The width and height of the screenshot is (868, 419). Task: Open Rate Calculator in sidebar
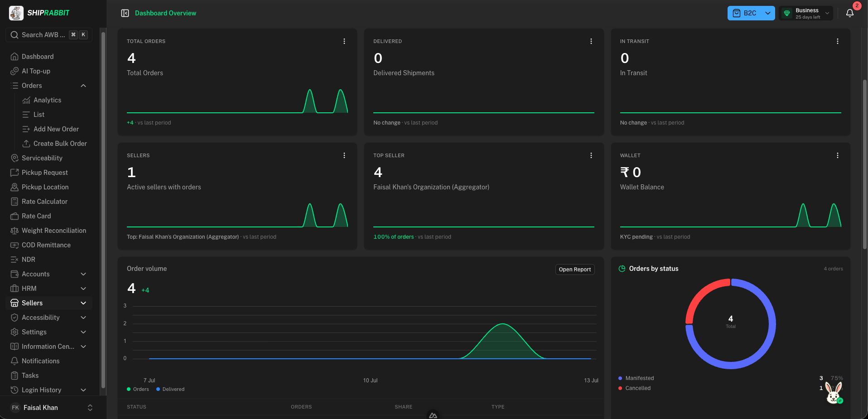pyautogui.click(x=44, y=202)
